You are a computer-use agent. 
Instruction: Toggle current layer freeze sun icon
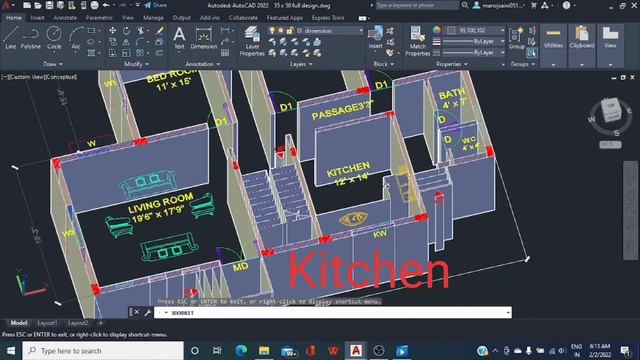coord(281,31)
